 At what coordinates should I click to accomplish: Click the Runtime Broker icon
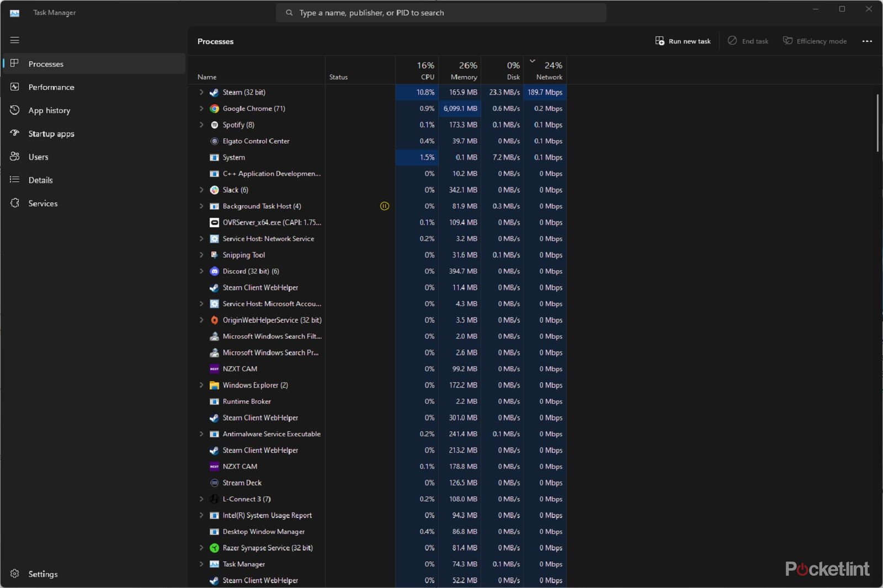tap(214, 402)
